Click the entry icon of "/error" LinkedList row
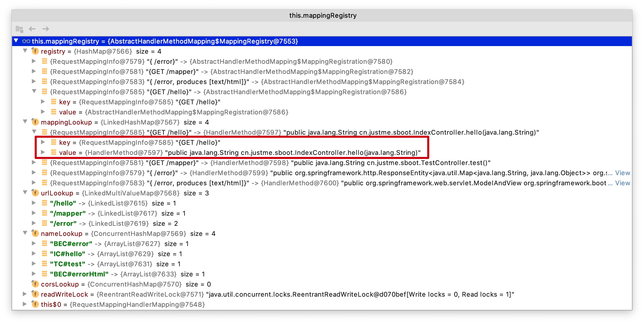Screen dimensions: 644x324 45,223
